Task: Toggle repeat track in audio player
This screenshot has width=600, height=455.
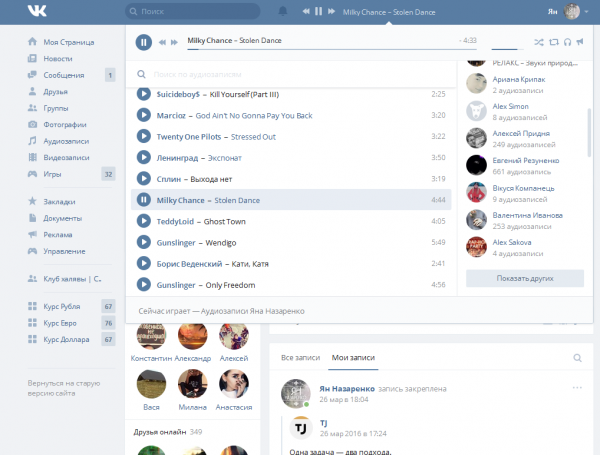Action: 553,42
